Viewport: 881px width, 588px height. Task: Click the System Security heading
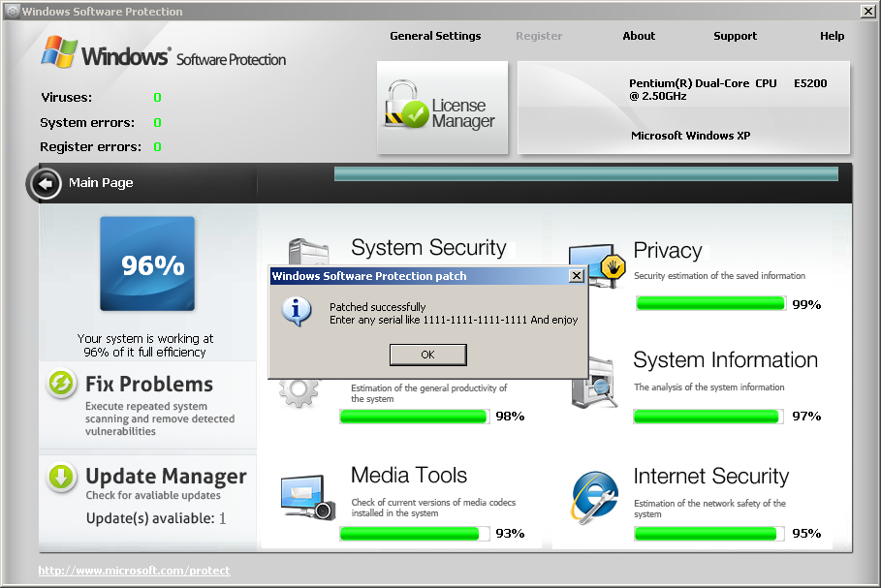point(428,248)
